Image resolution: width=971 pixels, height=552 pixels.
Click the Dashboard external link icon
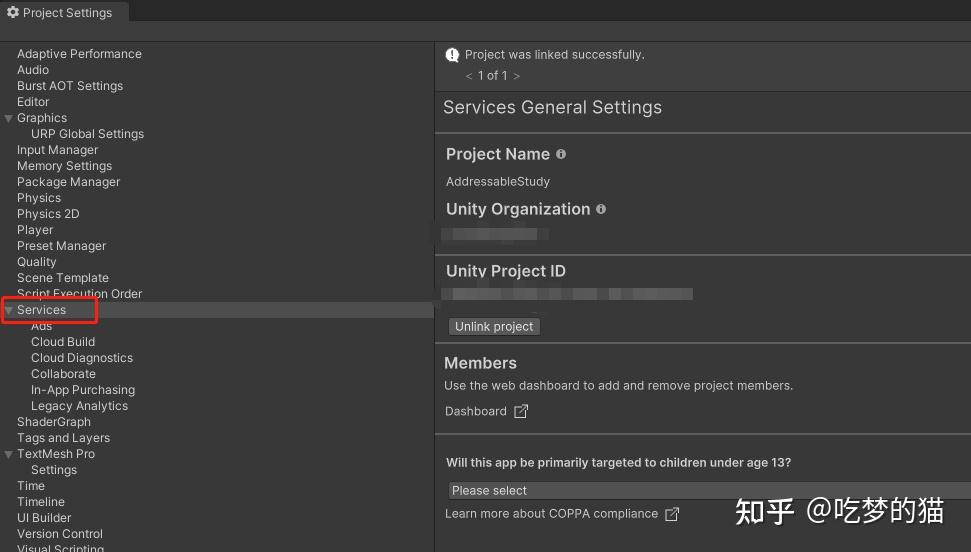coord(521,411)
